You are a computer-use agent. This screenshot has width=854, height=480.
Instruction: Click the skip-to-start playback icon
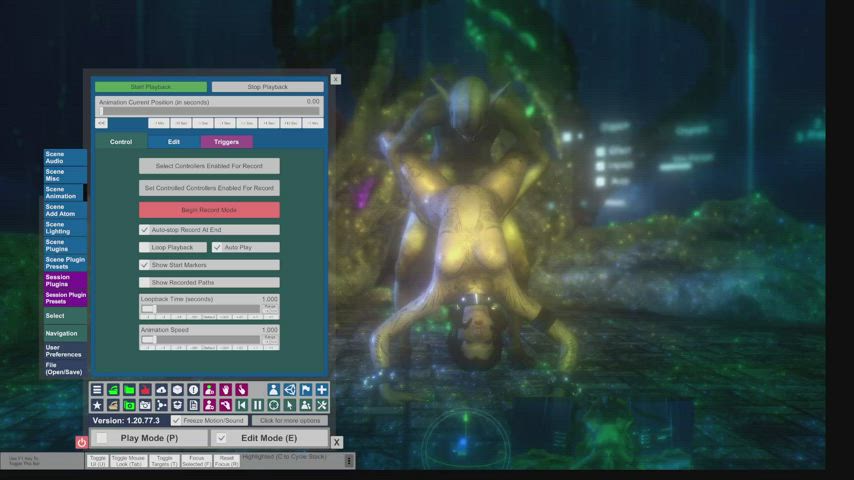tap(241, 405)
